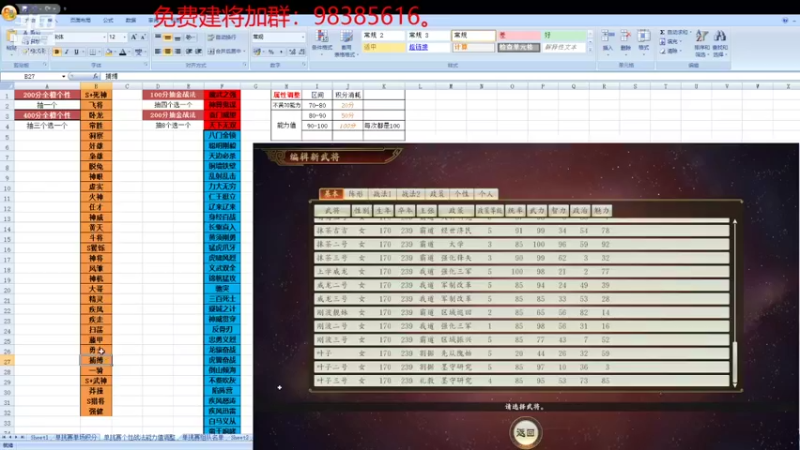Toggle Bold formatting in Excel ribbon
Viewport: 800px width, 450px height.
click(x=57, y=52)
